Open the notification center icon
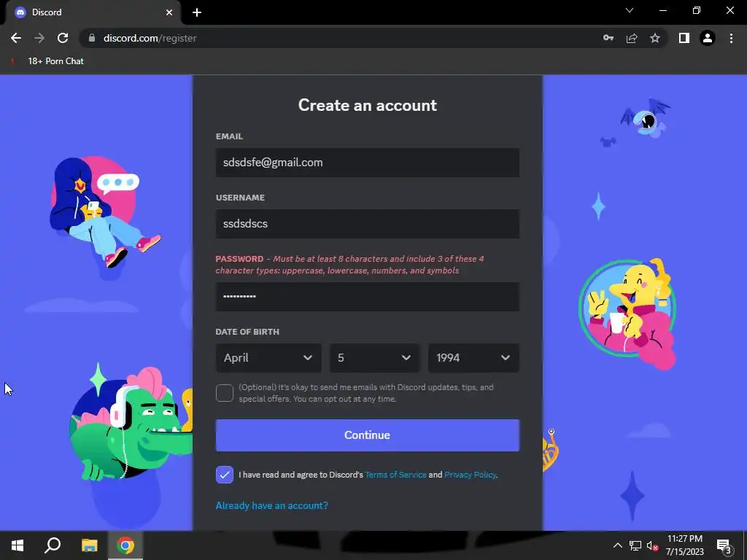This screenshot has height=560, width=747. [x=724, y=546]
